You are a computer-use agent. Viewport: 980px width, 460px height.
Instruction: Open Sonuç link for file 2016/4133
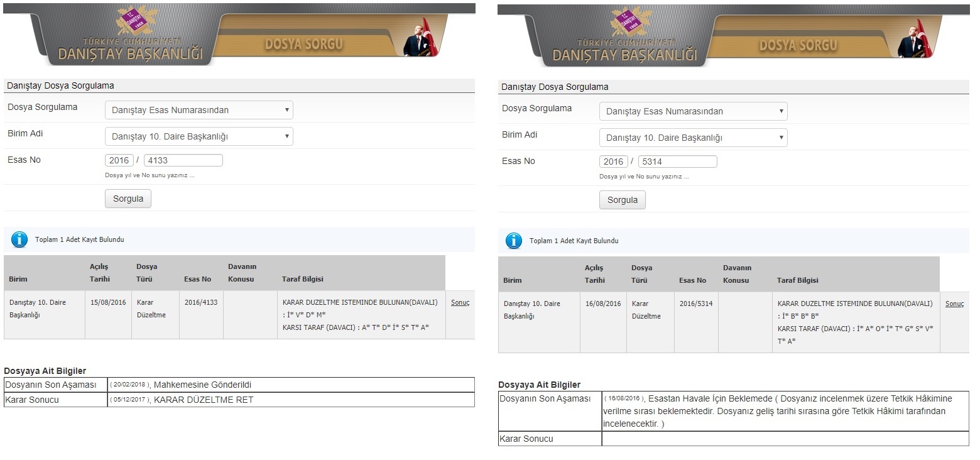[460, 302]
